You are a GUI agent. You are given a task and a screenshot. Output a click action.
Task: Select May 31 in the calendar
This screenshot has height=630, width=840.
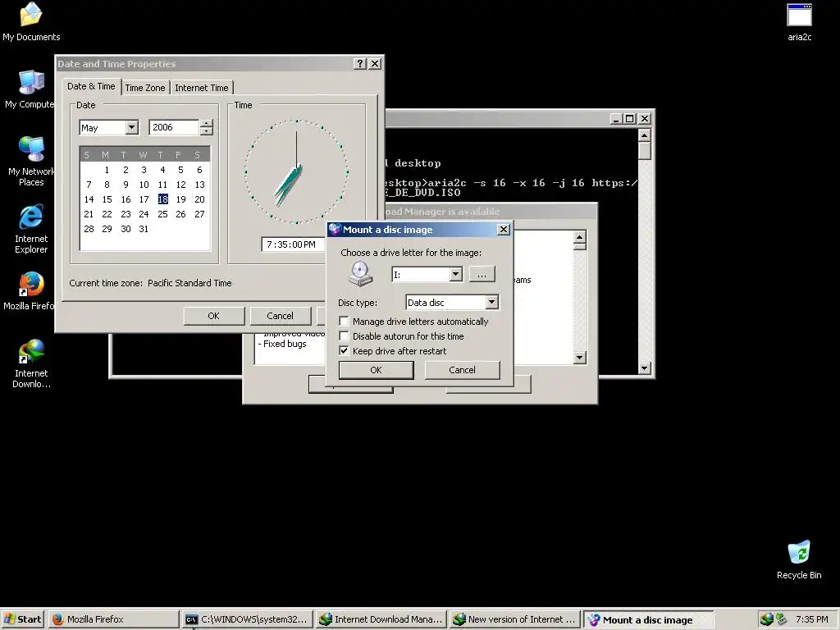tap(144, 229)
